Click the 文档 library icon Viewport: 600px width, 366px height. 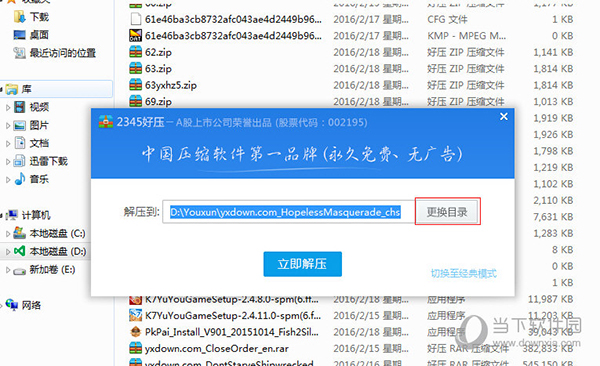(x=20, y=143)
